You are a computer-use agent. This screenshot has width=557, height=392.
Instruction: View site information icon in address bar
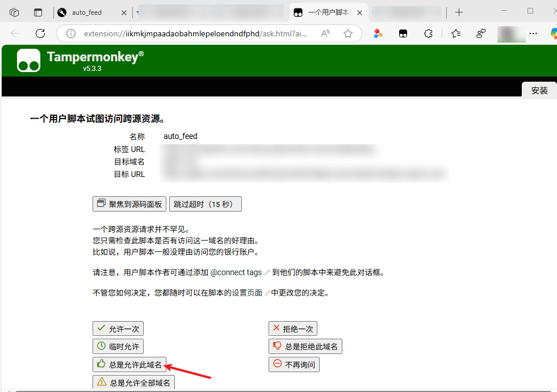(x=71, y=33)
